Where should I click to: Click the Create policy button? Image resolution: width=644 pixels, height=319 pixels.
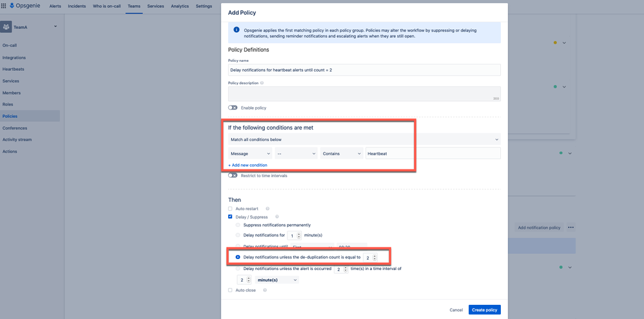coord(485,310)
